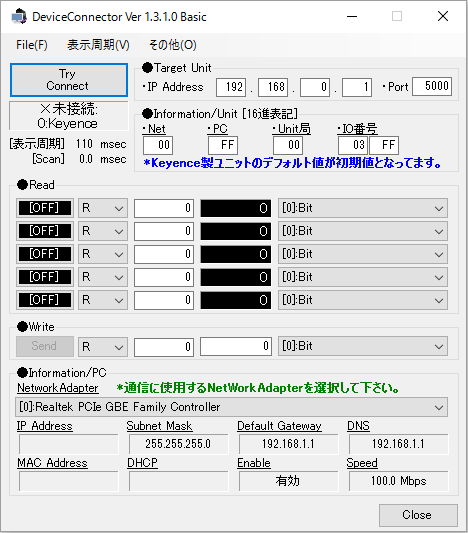The image size is (468, 533).
Task: Click the bottom Close button
Action: coord(418,515)
